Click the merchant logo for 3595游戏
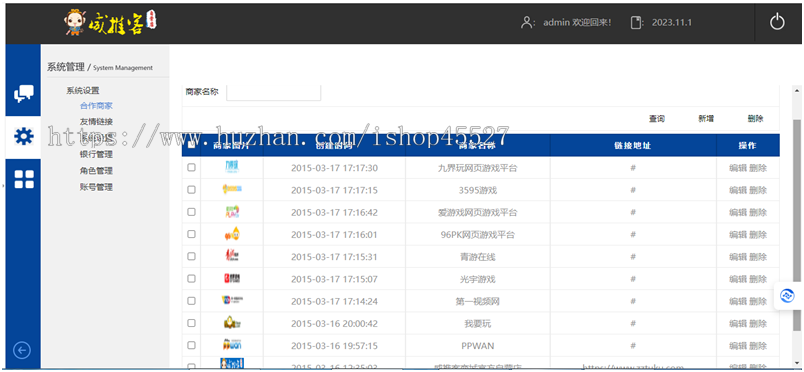Screen dimensions: 804x372 (x=232, y=189)
